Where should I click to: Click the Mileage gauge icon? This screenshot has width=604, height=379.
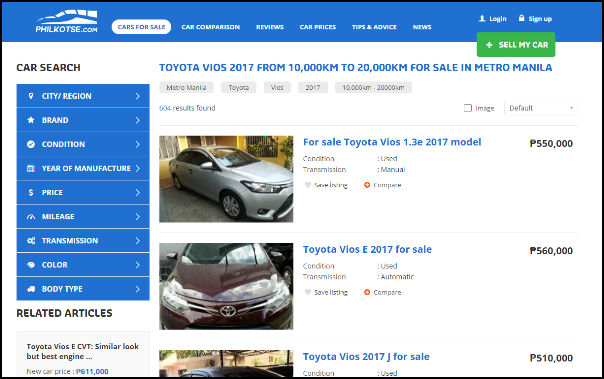31,217
